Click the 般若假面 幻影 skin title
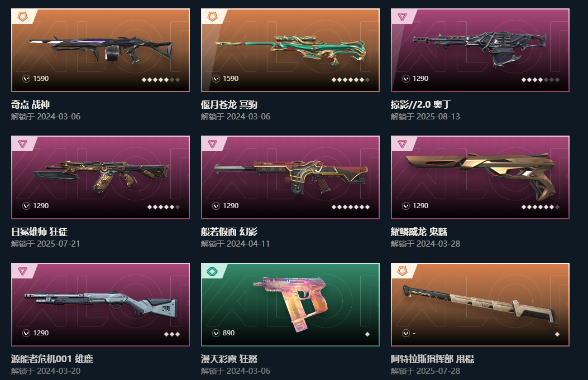 pyautogui.click(x=229, y=232)
